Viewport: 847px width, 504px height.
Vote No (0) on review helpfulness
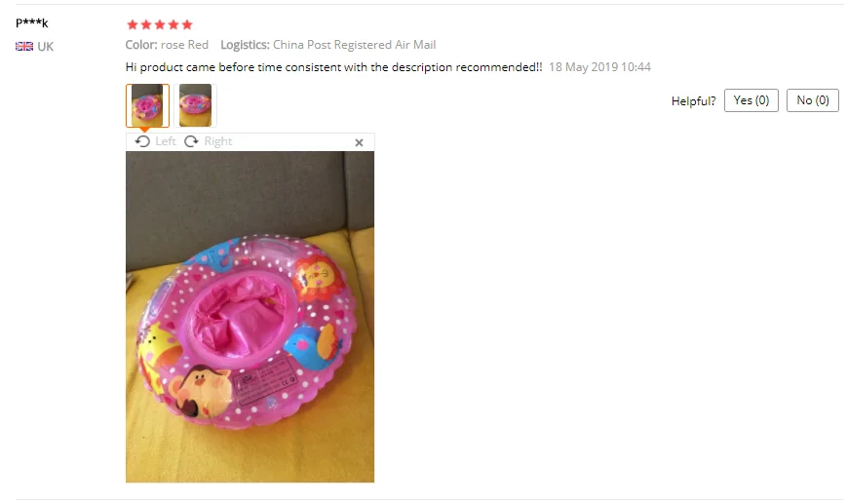[x=813, y=100]
